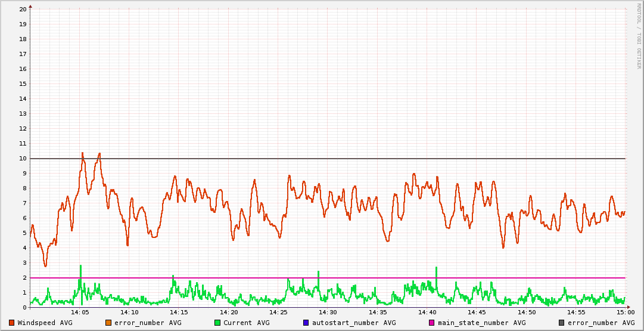644x331 pixels.
Task: Click the 0 value on the y-axis
Action: 24,308
